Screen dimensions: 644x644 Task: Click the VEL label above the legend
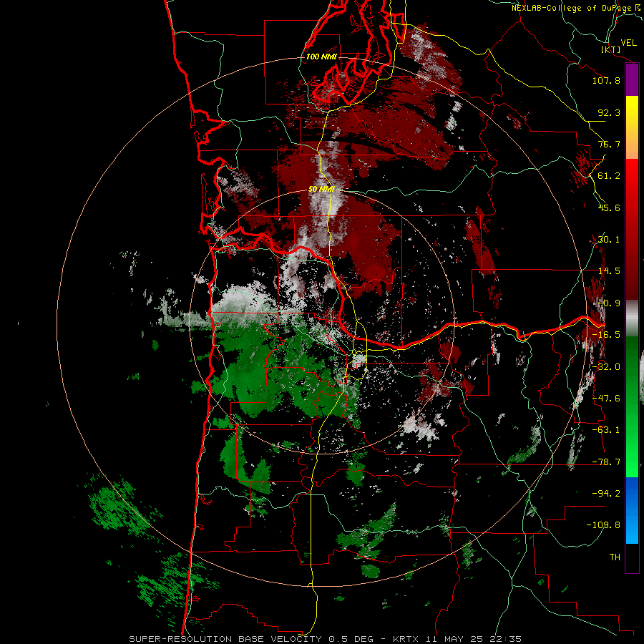pos(628,43)
